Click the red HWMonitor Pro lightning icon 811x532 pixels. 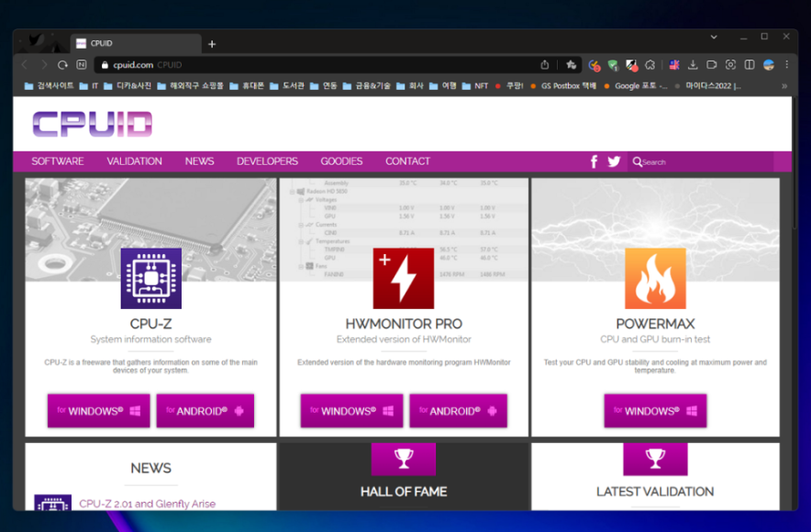[404, 278]
